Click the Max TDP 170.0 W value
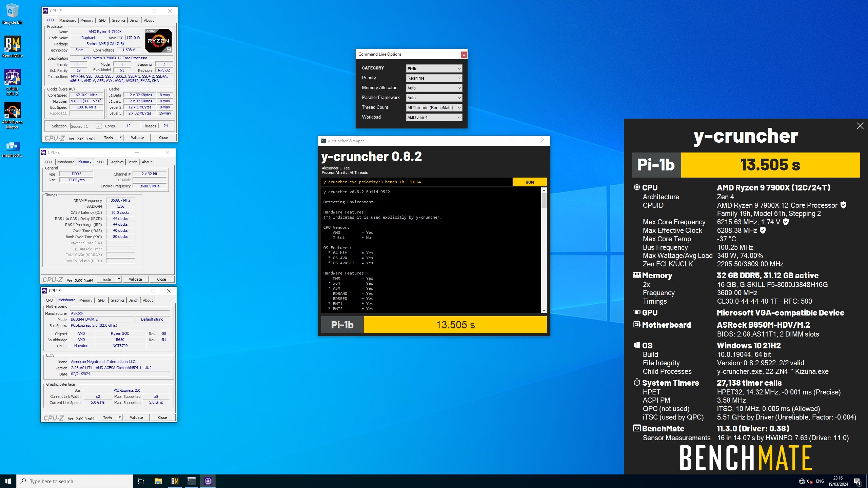868x488 pixels. (x=133, y=38)
